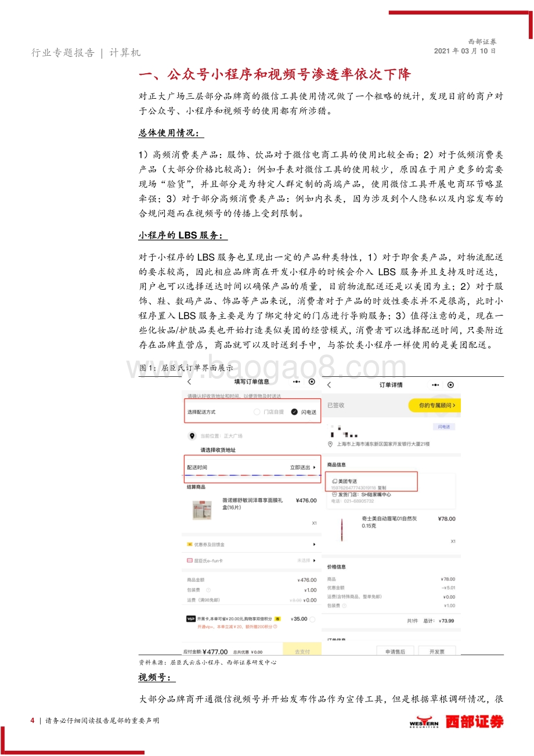Tap the 申请售后 button
This screenshot has width=534, height=756.
coord(395,651)
